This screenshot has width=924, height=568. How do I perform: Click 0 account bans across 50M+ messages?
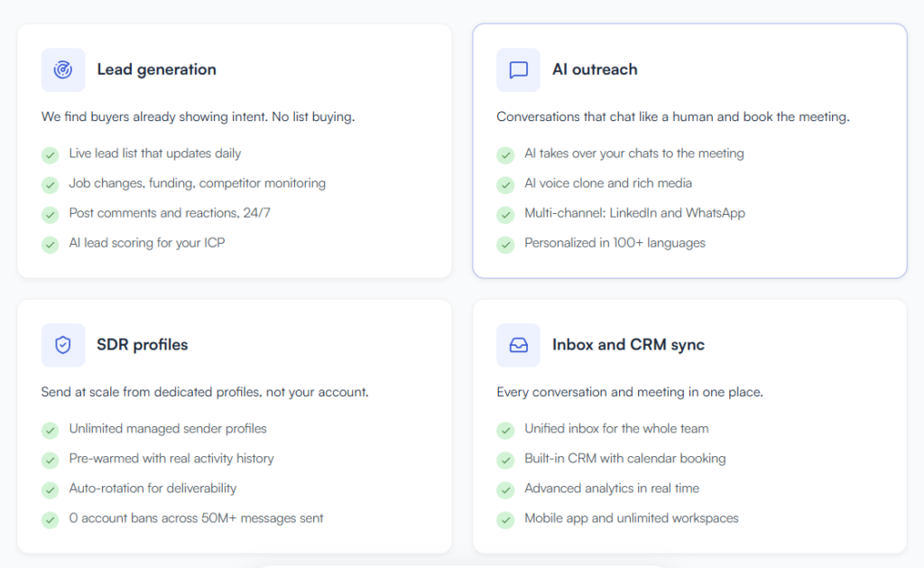196,517
